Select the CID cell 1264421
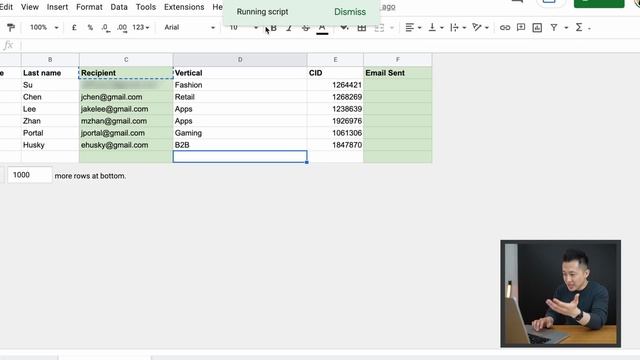640x360 pixels. pyautogui.click(x=336, y=85)
